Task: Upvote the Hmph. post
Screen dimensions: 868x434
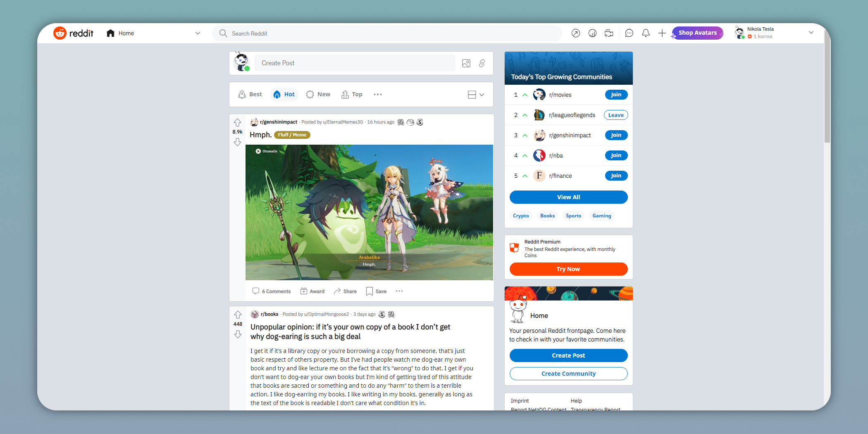Action: coord(237,122)
